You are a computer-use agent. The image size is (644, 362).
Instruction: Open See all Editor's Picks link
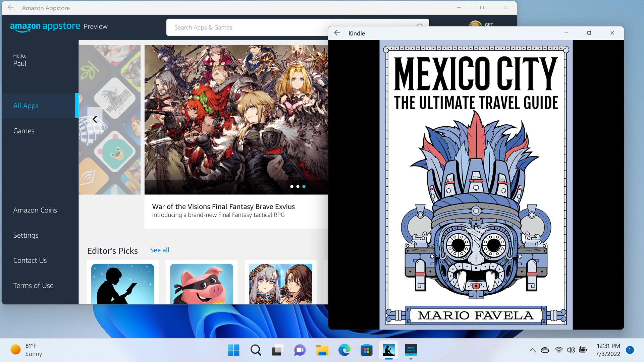pos(160,250)
